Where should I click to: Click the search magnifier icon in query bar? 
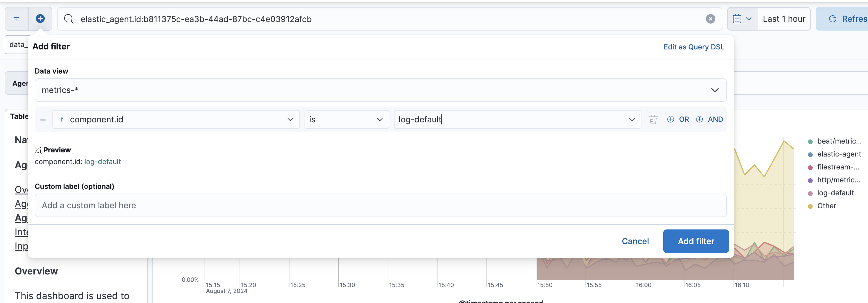[69, 19]
